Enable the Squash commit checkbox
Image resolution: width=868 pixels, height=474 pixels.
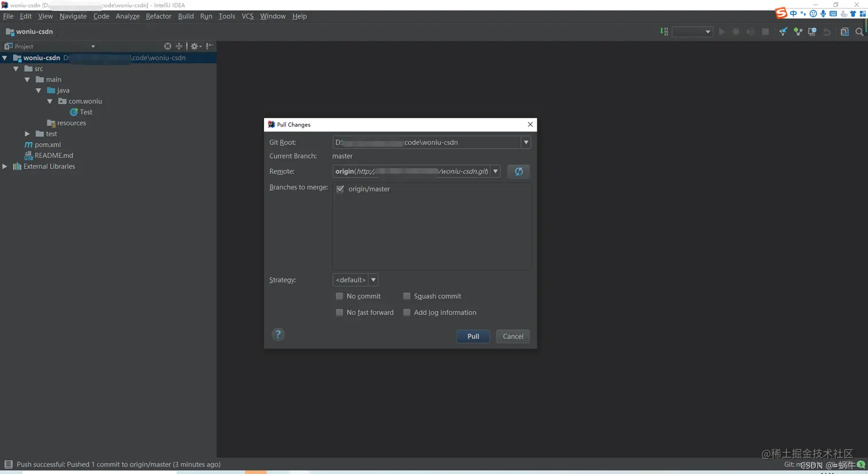pyautogui.click(x=406, y=296)
